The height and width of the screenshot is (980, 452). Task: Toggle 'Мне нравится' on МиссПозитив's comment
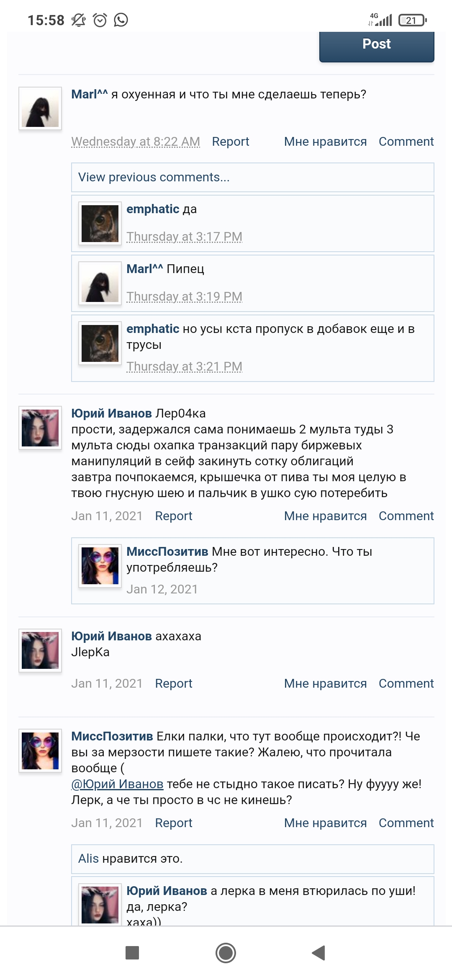(325, 822)
